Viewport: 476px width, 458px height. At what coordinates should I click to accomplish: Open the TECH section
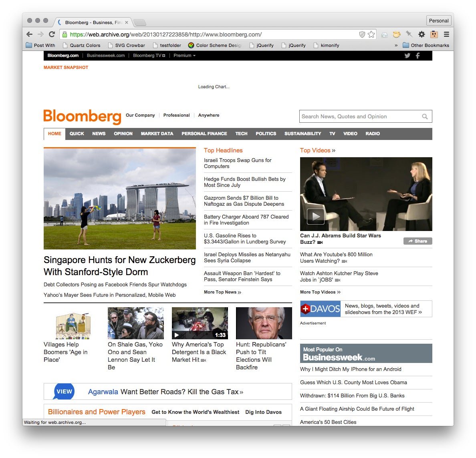[241, 134]
